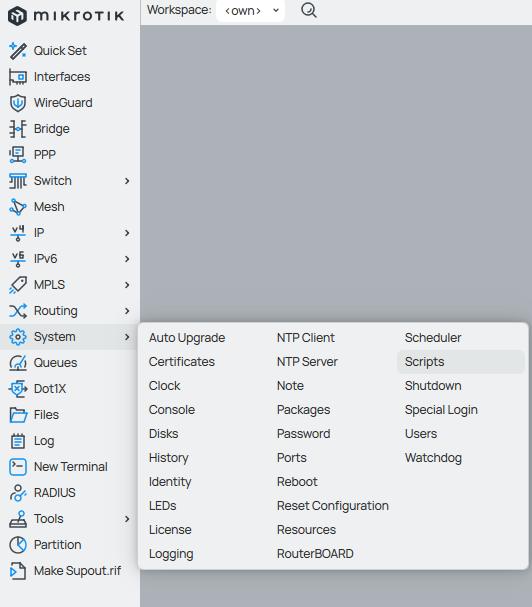Click the Switch icon
Screen dimensions: 532x607
point(18,181)
